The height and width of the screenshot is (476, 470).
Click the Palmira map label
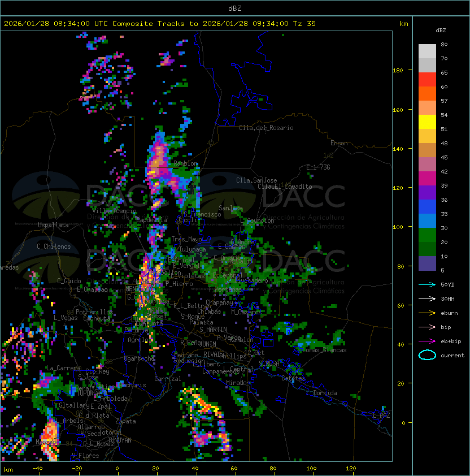(x=201, y=322)
